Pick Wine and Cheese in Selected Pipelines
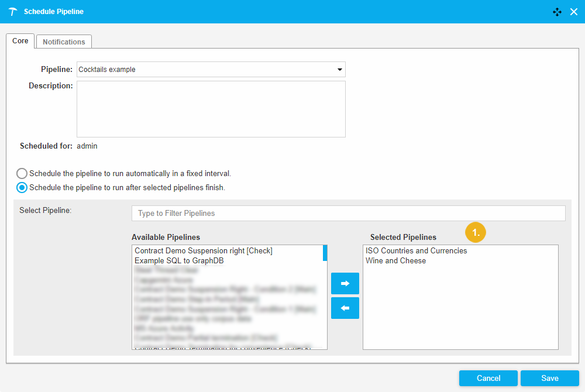585x392 pixels. (395, 261)
